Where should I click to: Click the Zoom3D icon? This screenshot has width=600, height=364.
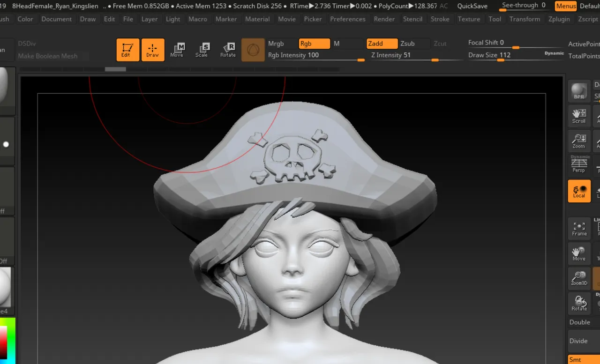click(x=579, y=278)
